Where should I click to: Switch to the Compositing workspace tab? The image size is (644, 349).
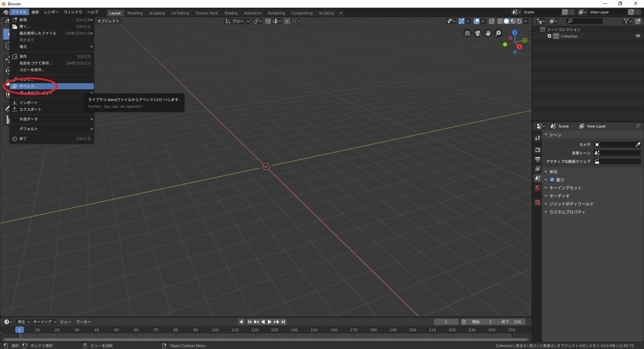point(302,13)
